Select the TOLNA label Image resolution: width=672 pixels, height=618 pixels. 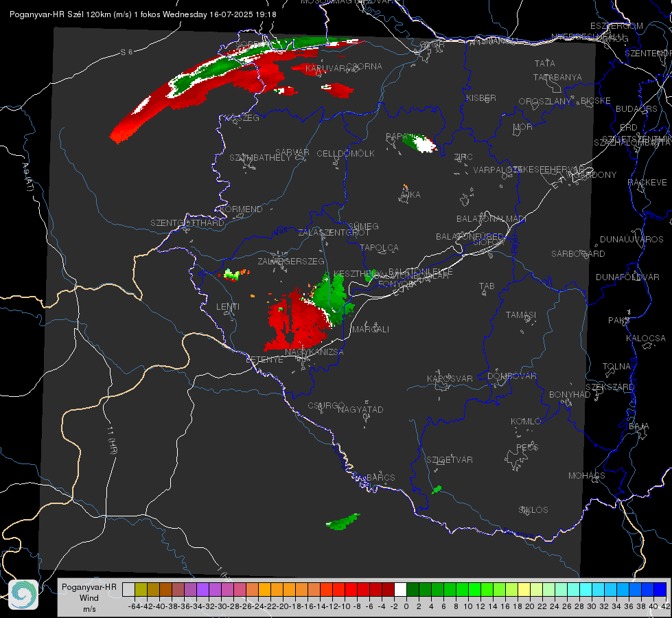(616, 366)
